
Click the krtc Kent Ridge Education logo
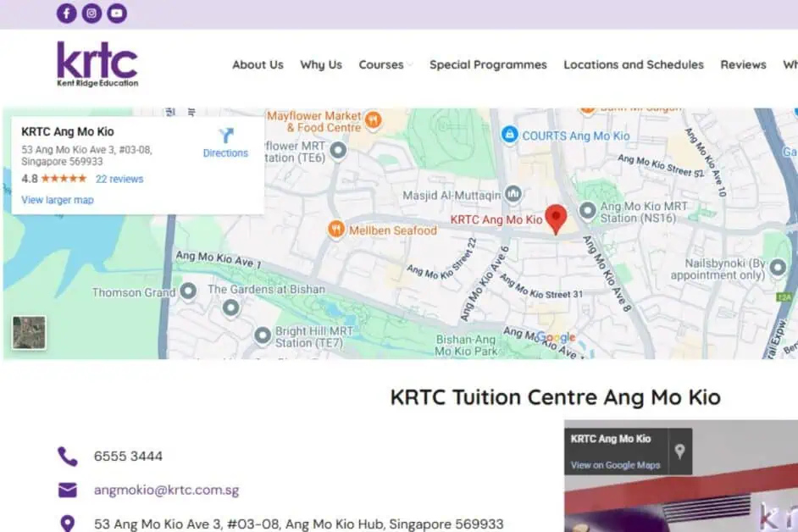point(97,64)
